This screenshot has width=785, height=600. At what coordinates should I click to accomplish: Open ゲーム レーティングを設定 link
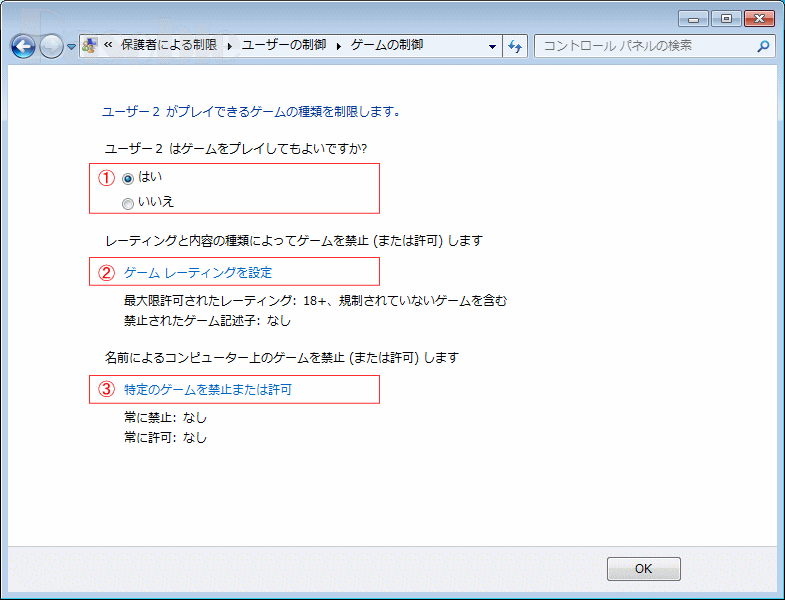(198, 272)
